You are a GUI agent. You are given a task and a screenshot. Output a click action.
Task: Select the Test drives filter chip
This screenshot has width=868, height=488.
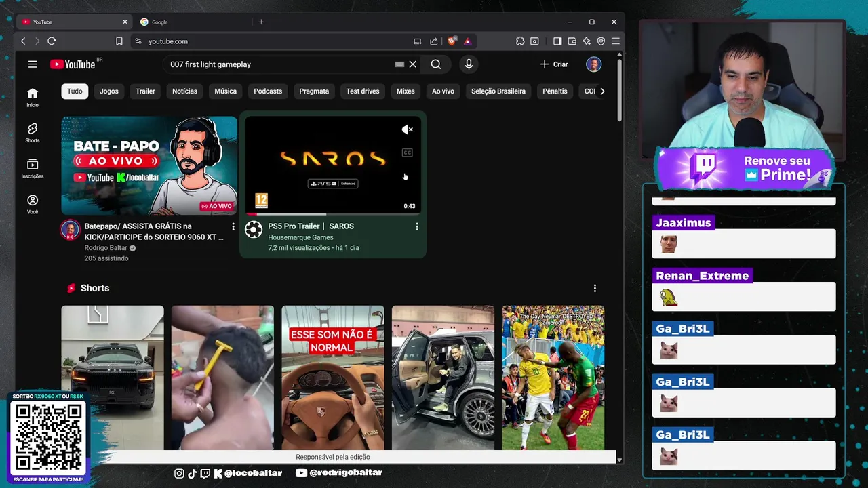coord(363,91)
